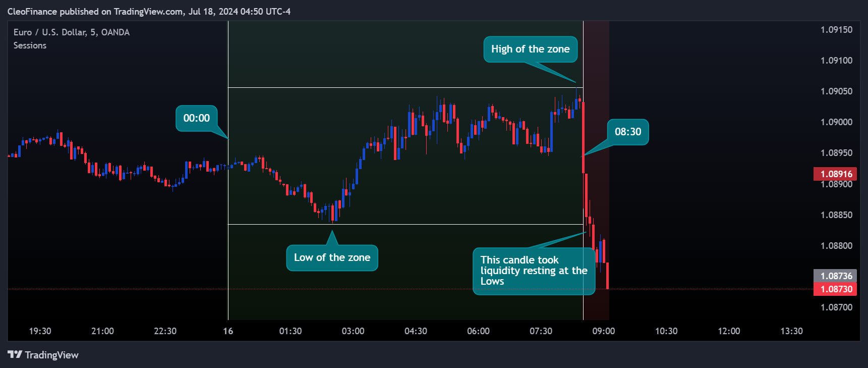Click the 21:00 time axis label

coord(102,331)
